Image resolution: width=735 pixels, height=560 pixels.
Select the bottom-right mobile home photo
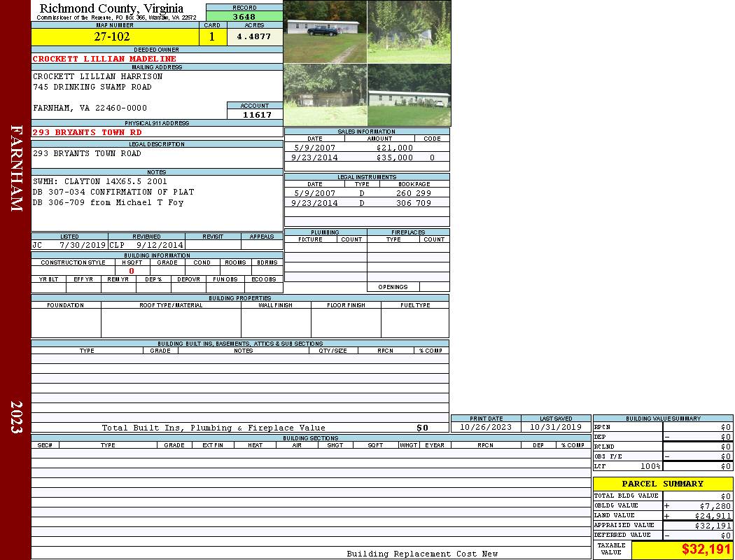click(x=409, y=95)
